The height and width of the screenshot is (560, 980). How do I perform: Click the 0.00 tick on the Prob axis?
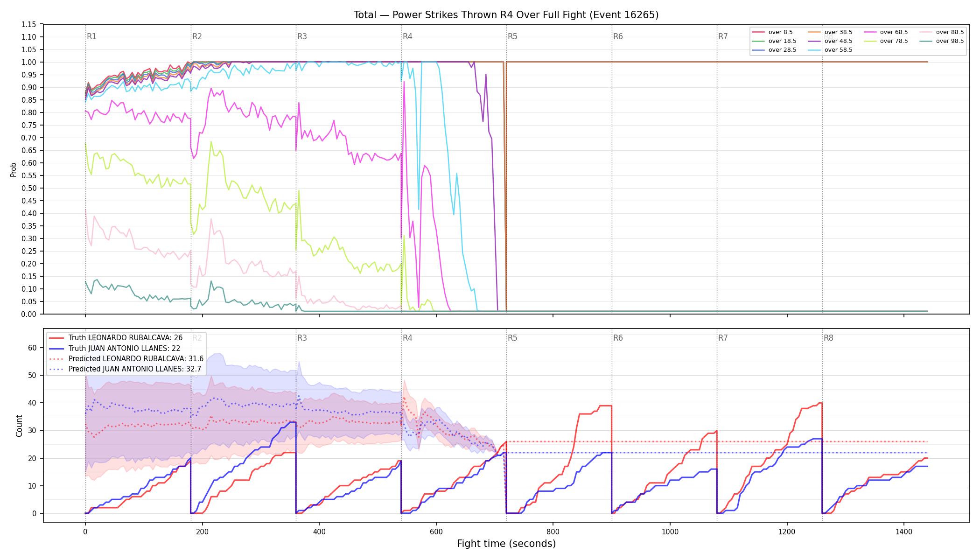(x=29, y=314)
